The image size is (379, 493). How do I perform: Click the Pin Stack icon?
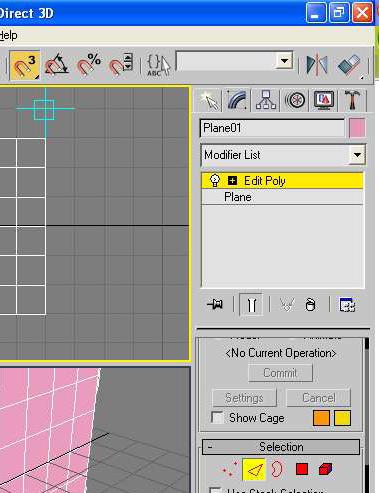click(x=215, y=304)
